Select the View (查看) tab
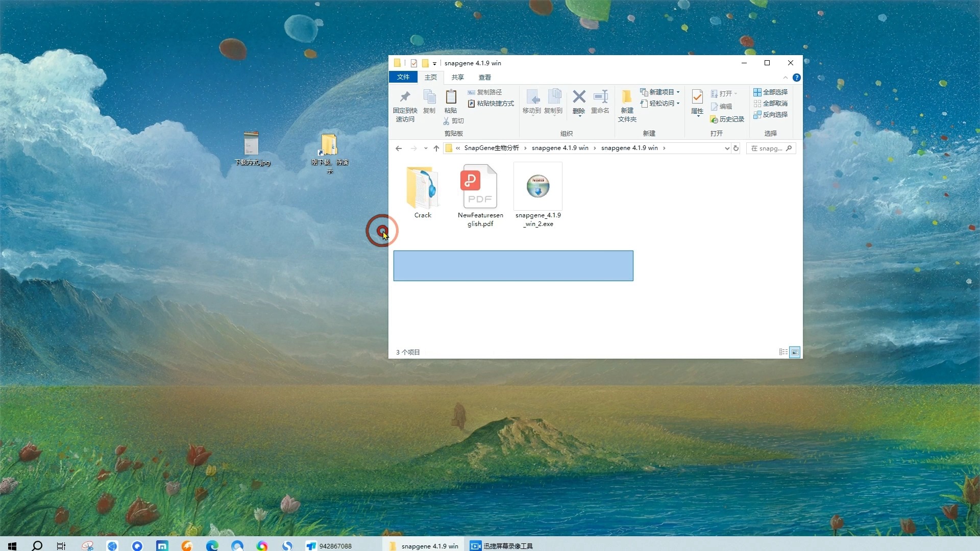 [485, 78]
